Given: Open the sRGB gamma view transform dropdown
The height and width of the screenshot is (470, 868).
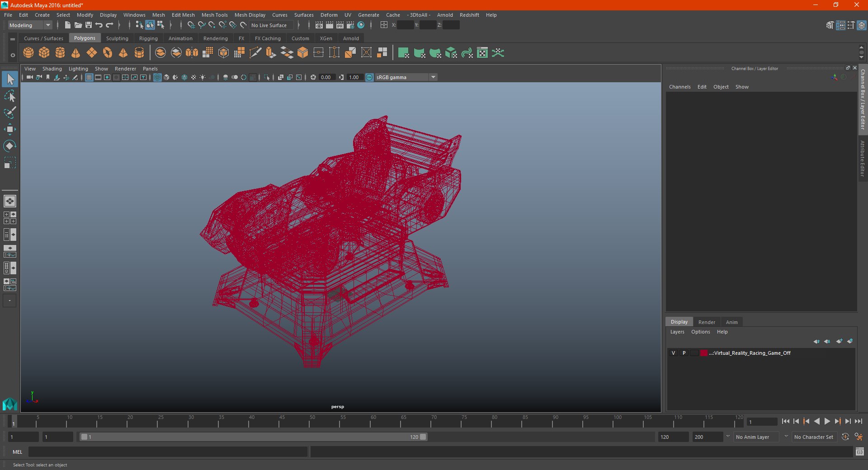Looking at the screenshot, I should tap(406, 77).
